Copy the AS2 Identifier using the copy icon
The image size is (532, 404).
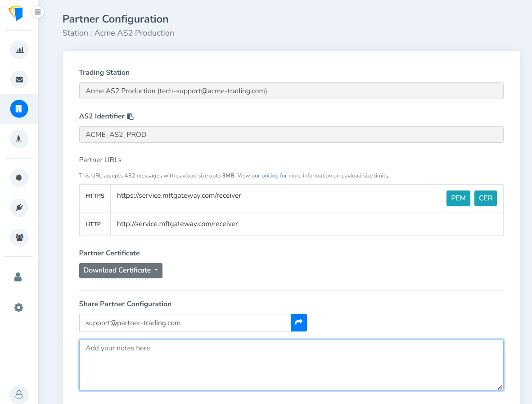click(x=131, y=116)
